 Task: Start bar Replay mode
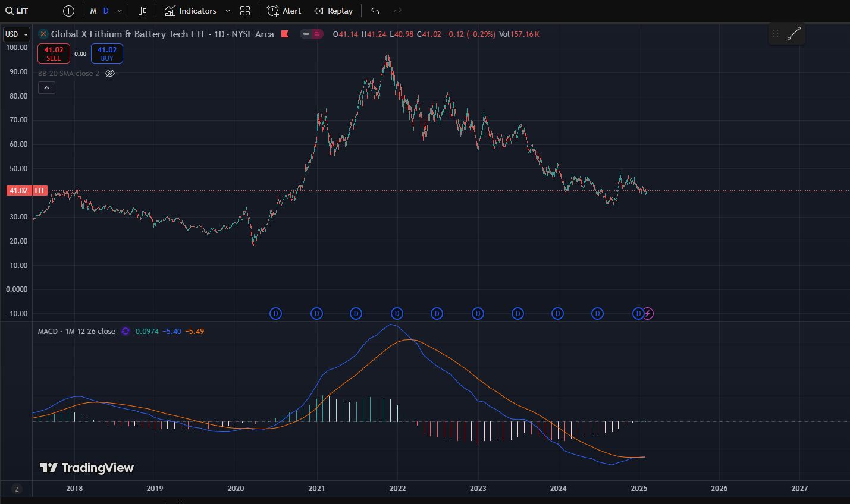(x=333, y=11)
